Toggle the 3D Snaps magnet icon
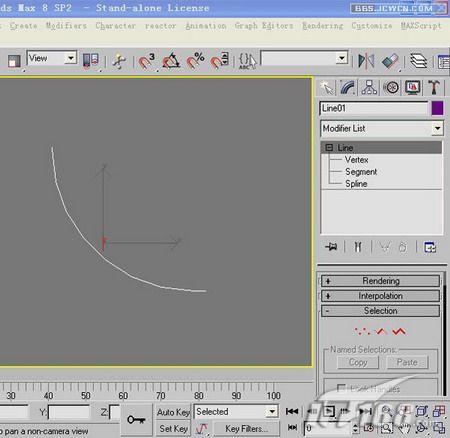This screenshot has height=438, width=450. tap(146, 61)
